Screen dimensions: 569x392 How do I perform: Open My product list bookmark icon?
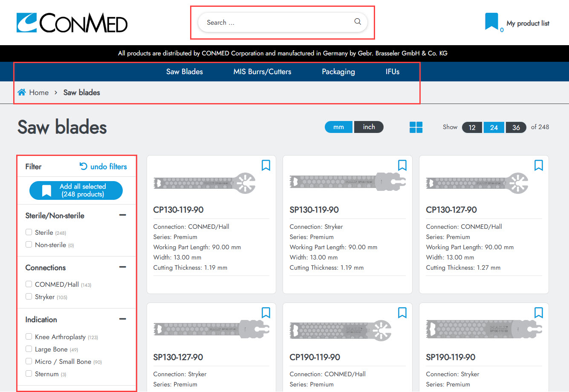pos(491,21)
